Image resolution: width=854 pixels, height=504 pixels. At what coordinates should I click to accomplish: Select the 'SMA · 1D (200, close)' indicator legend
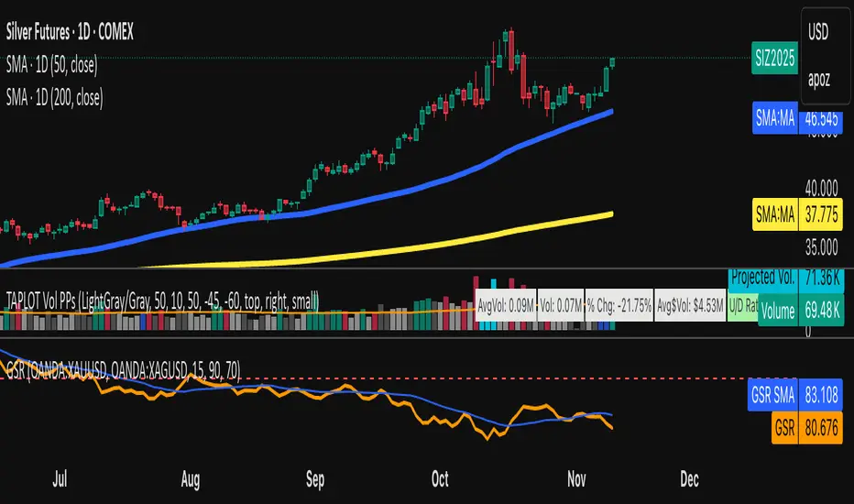coord(54,98)
